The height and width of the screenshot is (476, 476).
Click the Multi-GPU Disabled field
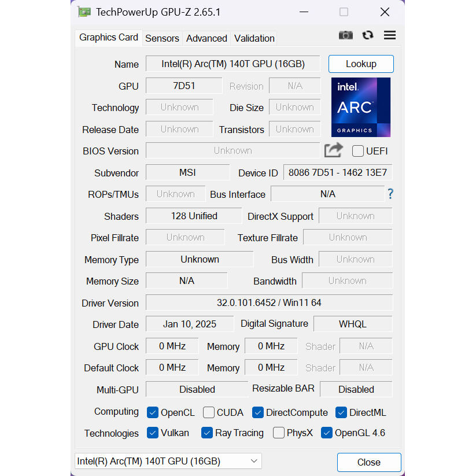coord(197,389)
